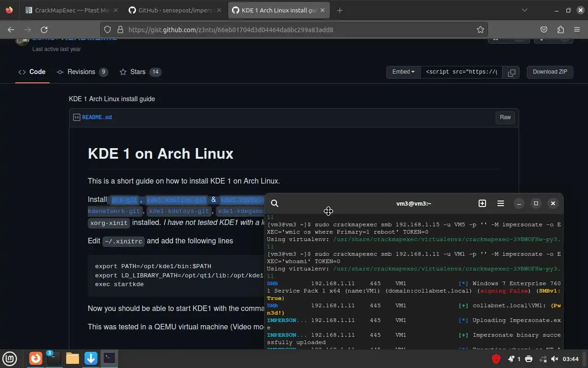The height and width of the screenshot is (368, 588).
Task: Click the 'vm3@vm3:~' terminal title
Action: coord(413,203)
